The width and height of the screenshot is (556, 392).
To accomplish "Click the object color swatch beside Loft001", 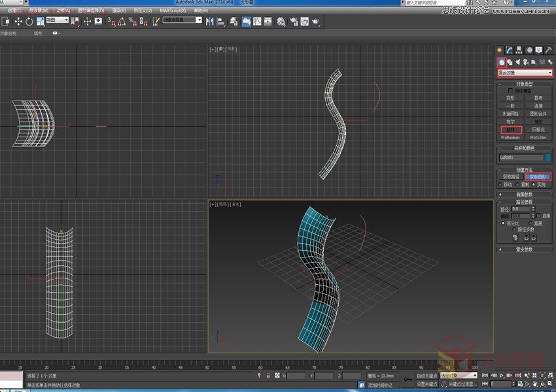I will (548, 157).
